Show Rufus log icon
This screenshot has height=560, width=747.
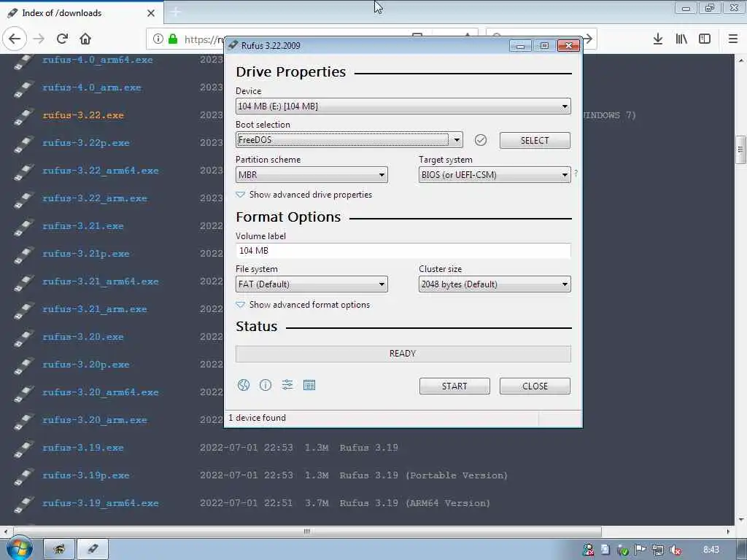(x=309, y=385)
